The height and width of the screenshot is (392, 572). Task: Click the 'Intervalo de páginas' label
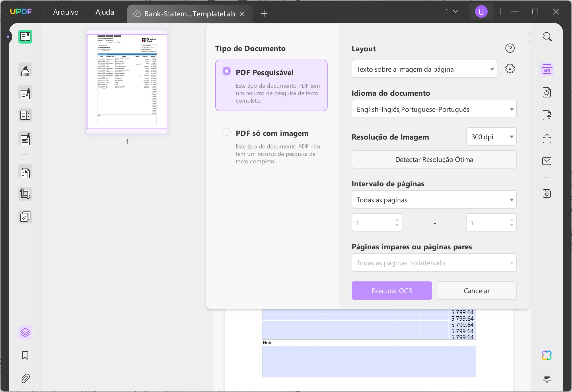388,184
